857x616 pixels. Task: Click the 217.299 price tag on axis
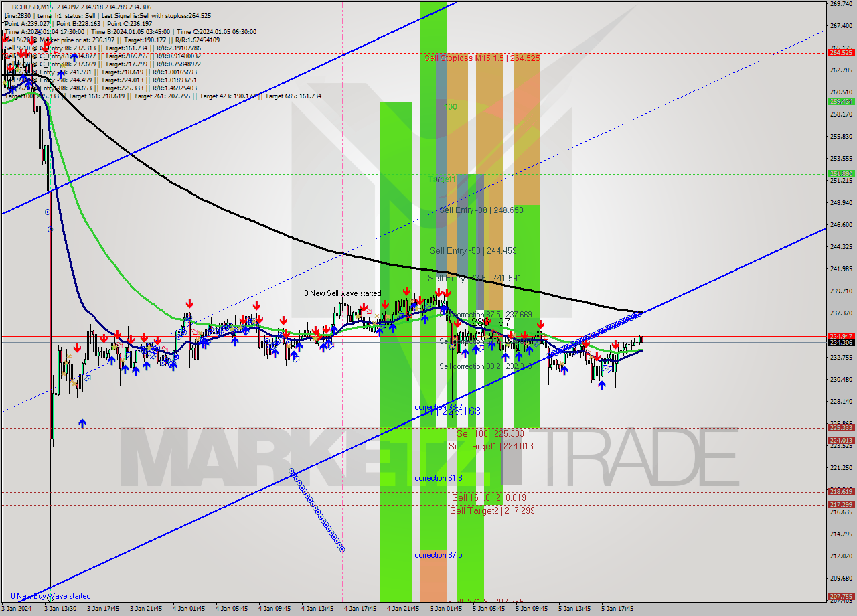tap(841, 504)
